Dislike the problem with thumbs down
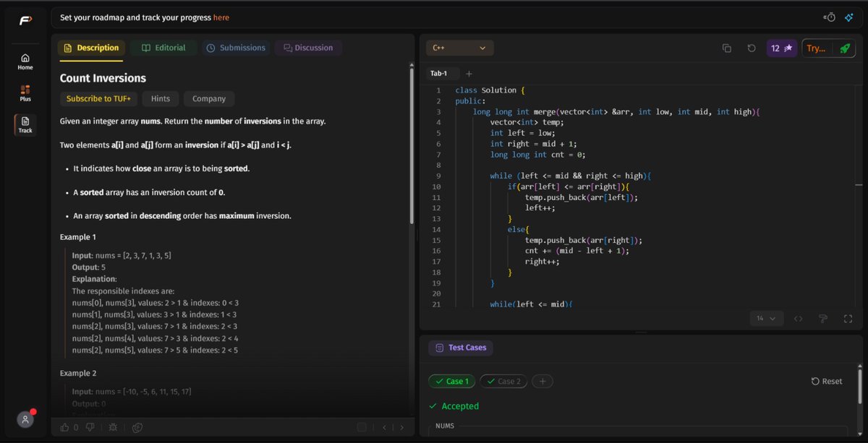Viewport: 868px width, 443px height. point(90,427)
